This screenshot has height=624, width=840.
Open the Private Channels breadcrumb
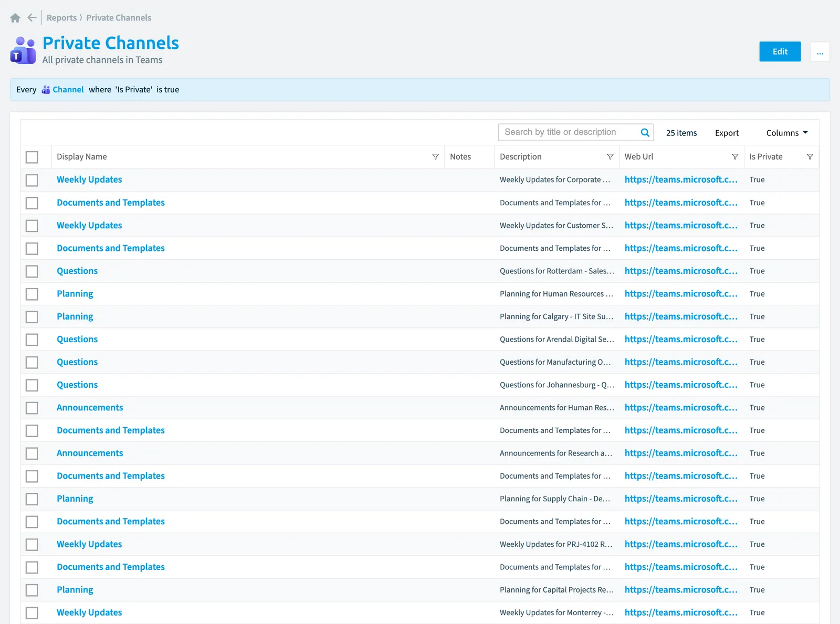click(x=119, y=18)
